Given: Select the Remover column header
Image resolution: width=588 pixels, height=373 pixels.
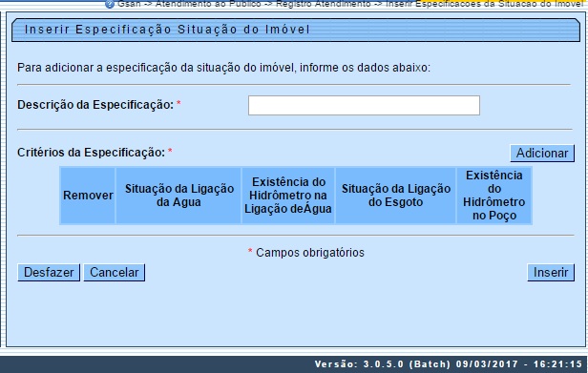Looking at the screenshot, I should click(88, 196).
